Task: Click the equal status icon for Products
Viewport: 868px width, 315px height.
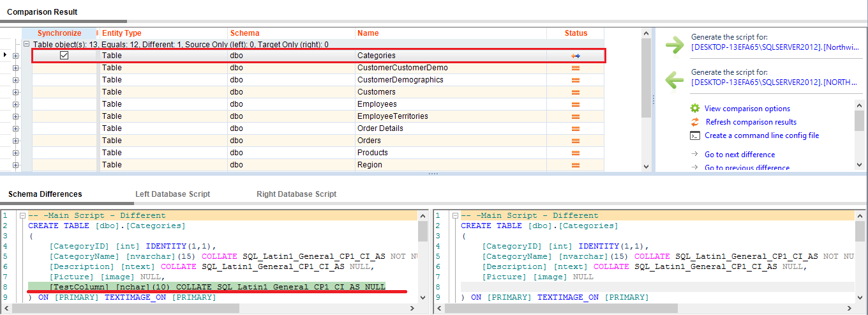Action: pos(575,153)
